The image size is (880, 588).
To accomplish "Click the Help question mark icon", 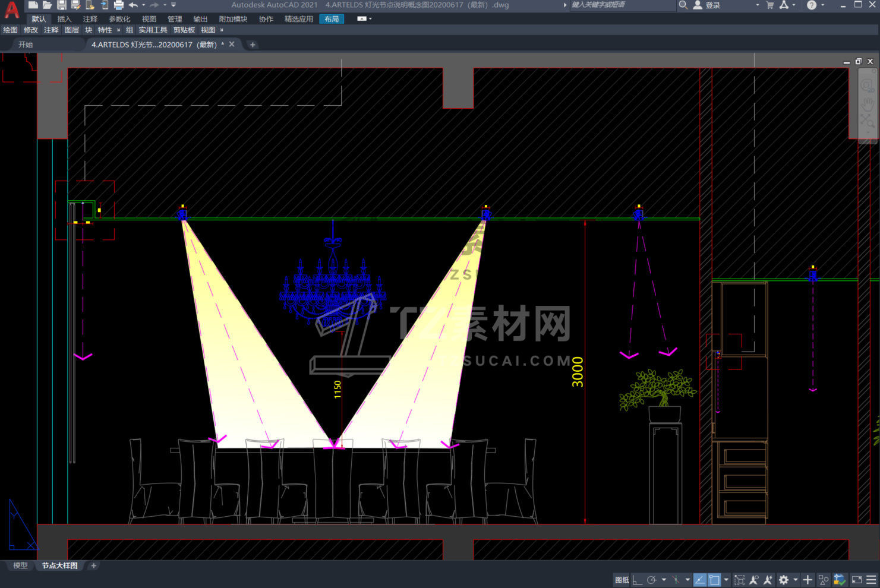I will 812,5.
